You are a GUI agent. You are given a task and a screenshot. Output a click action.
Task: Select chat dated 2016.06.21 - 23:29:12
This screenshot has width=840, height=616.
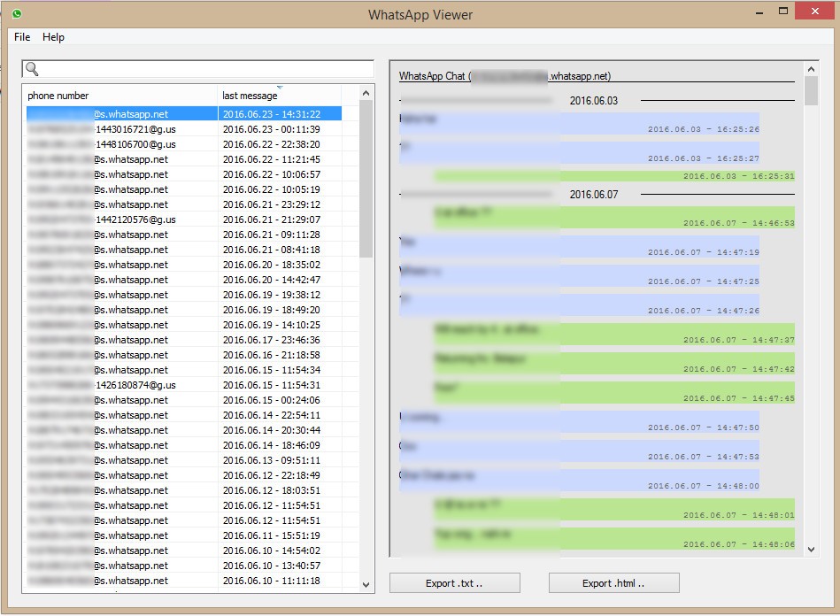click(x=184, y=204)
